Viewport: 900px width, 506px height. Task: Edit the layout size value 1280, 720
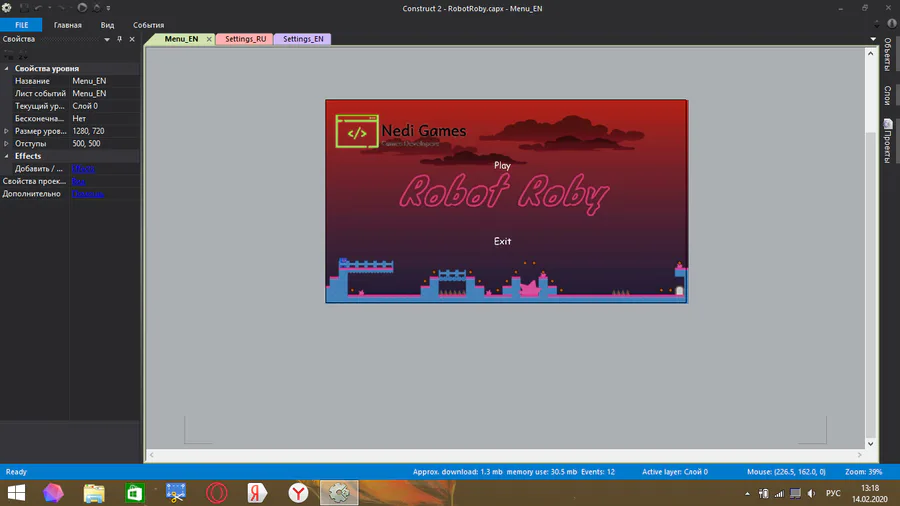coord(105,131)
